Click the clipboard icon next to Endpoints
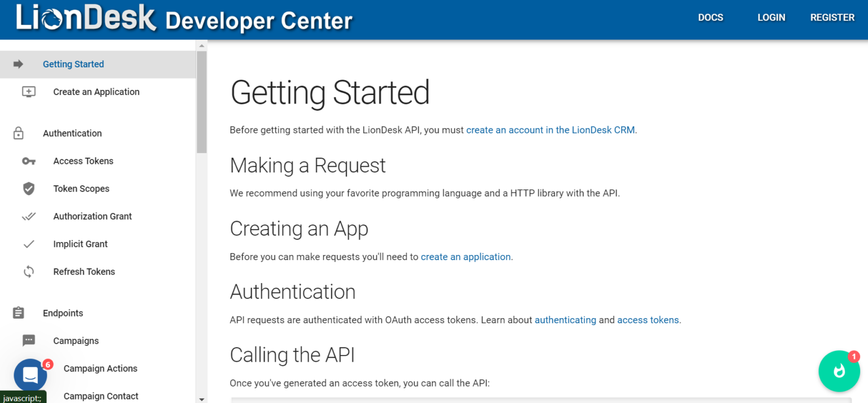Viewport: 868px width, 403px height. coord(18,313)
